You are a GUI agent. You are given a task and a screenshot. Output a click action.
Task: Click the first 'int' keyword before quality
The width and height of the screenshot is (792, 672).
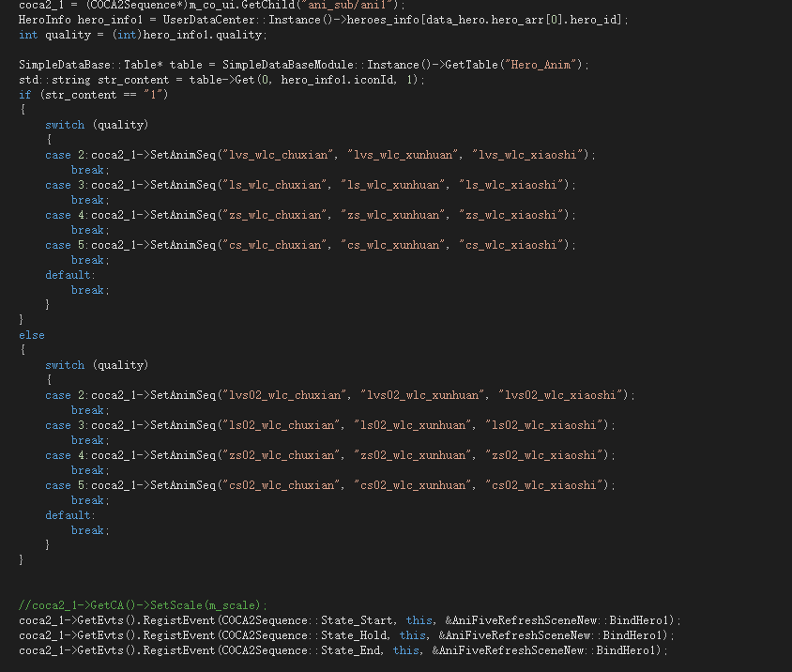tap(28, 35)
